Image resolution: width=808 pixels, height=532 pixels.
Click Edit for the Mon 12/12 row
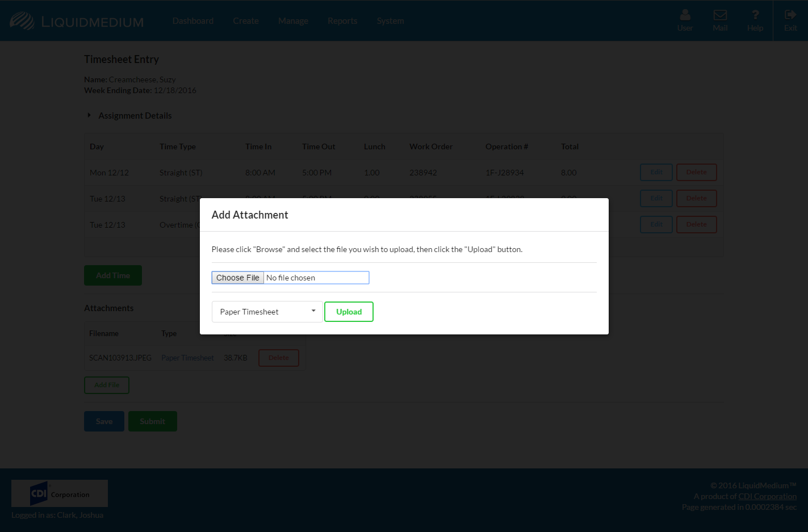pos(656,173)
